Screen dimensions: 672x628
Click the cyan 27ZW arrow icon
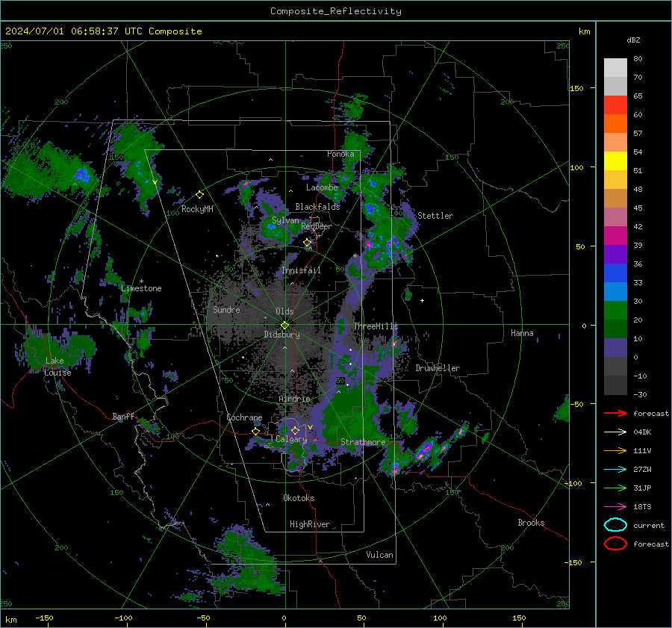(615, 470)
